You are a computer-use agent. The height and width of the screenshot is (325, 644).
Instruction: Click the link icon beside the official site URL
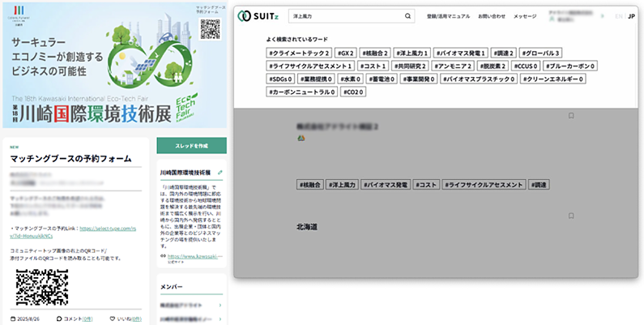pos(163,257)
